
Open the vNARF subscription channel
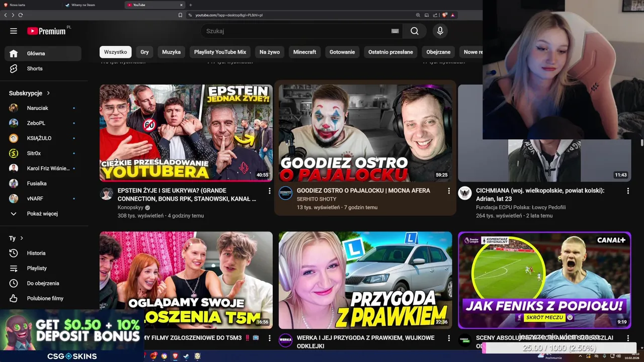click(x=43, y=199)
